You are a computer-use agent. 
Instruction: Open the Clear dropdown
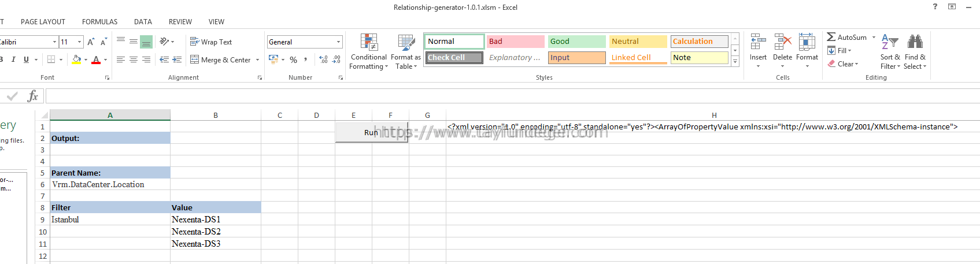pyautogui.click(x=843, y=64)
